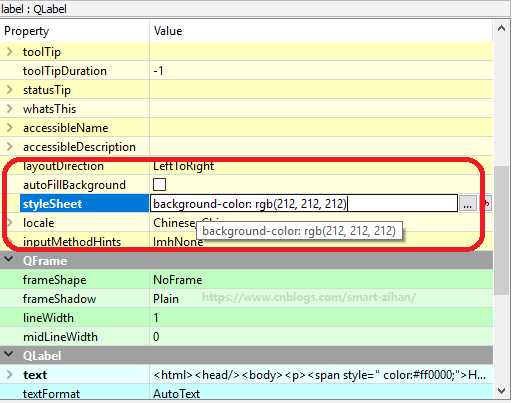
Task: Open styleSheet editor with ellipsis button
Action: tap(468, 203)
